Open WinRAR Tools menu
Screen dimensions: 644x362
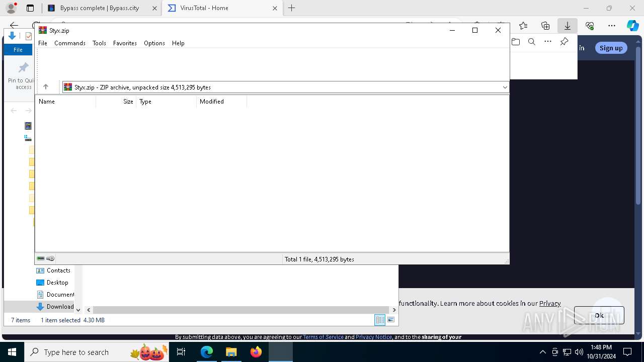pyautogui.click(x=99, y=43)
